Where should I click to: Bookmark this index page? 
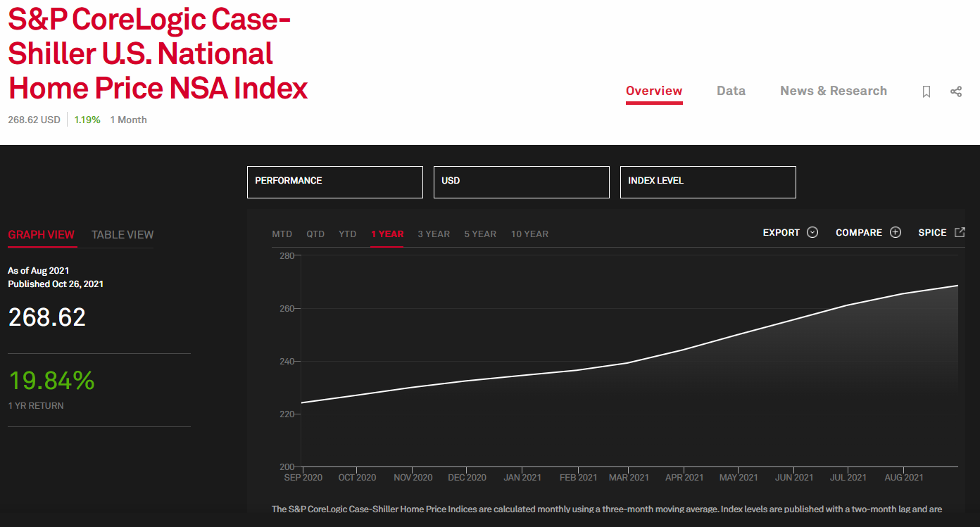926,91
